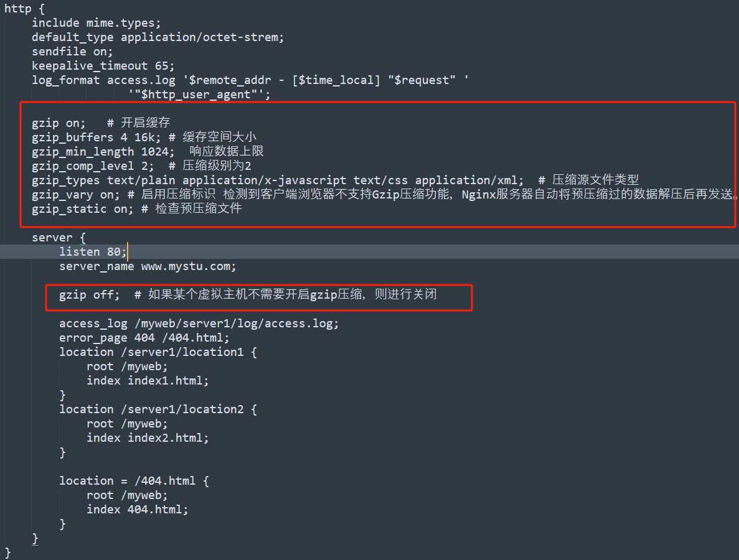Click the location /server1/location2 block header
Image resolution: width=739 pixels, height=560 pixels.
(158, 409)
